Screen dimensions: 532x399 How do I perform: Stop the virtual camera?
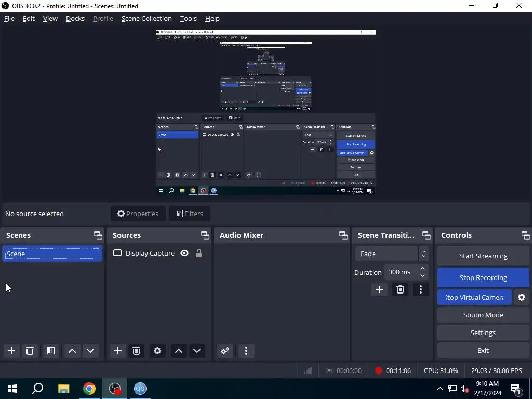(474, 298)
